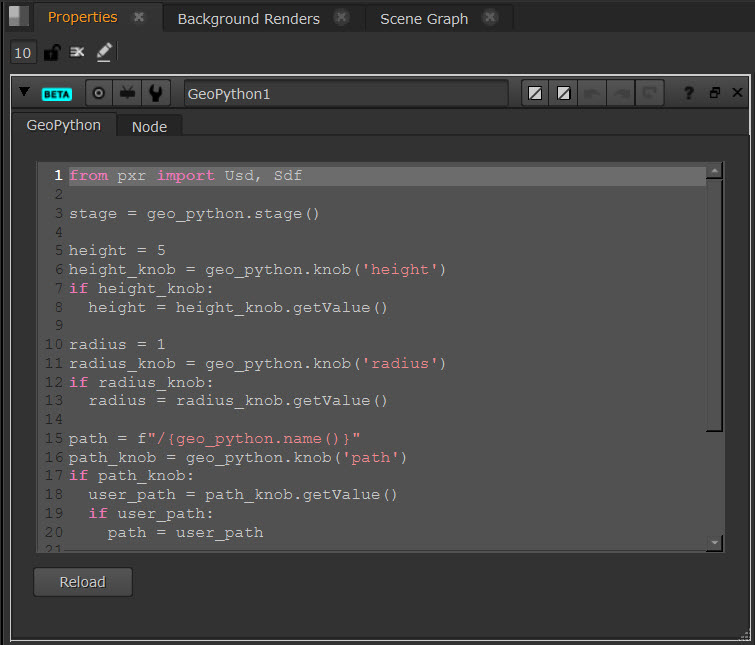Click the GeoPython1 node name field

pyautogui.click(x=346, y=93)
